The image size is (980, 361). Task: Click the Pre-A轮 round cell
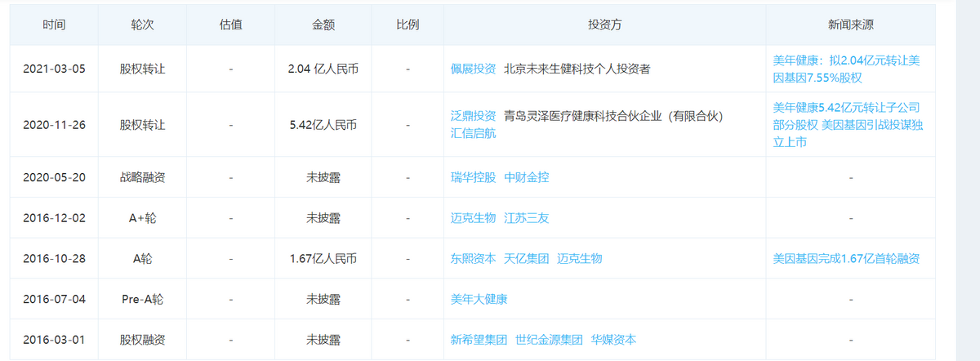[x=143, y=299]
